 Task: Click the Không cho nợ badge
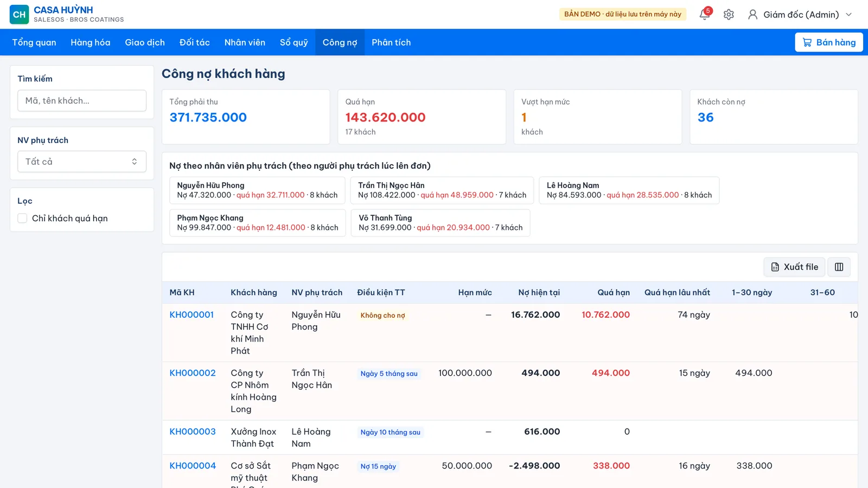382,316
